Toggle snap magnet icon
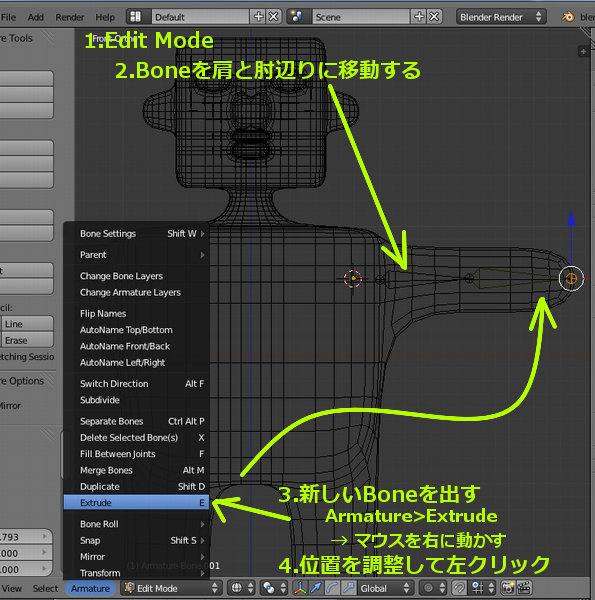 coord(460,588)
